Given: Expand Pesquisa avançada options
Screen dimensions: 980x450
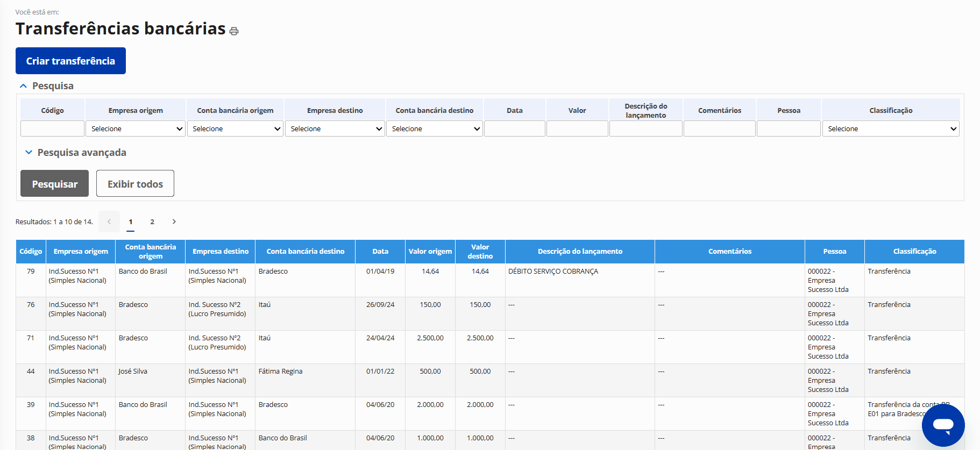Looking at the screenshot, I should click(x=29, y=153).
